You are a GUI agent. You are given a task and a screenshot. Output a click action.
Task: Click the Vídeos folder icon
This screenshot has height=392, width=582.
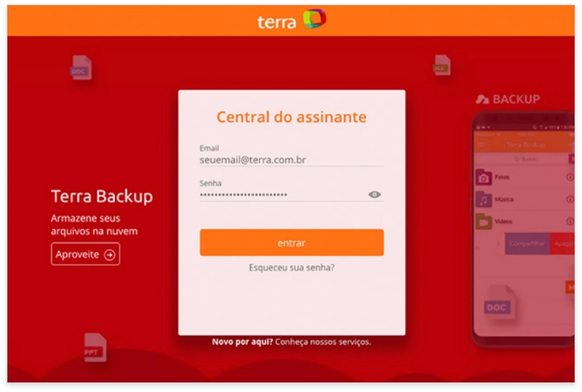click(484, 221)
